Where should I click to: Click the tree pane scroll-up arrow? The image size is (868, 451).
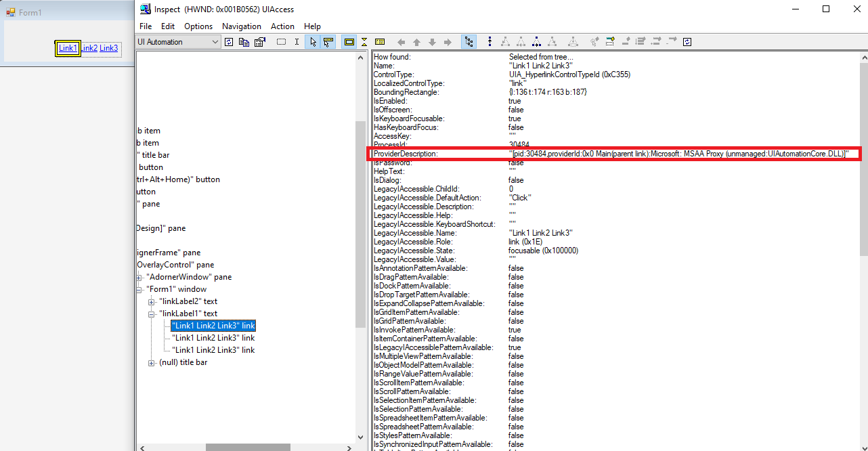(x=360, y=58)
